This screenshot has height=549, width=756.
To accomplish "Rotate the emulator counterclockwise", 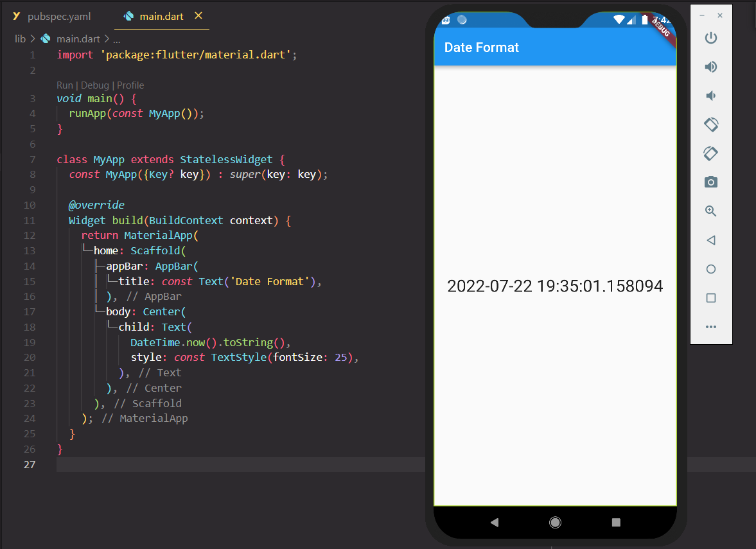I will (x=711, y=125).
